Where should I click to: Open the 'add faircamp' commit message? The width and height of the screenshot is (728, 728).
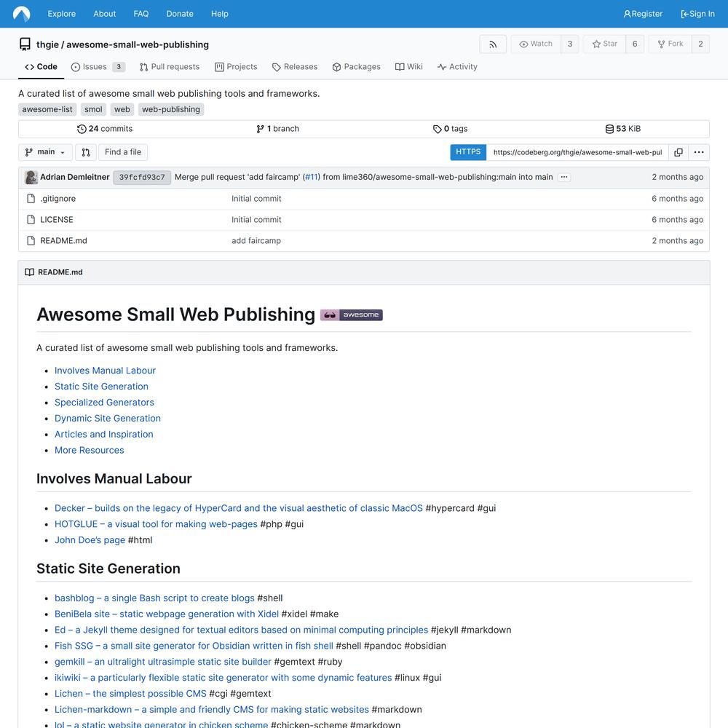pyautogui.click(x=256, y=241)
